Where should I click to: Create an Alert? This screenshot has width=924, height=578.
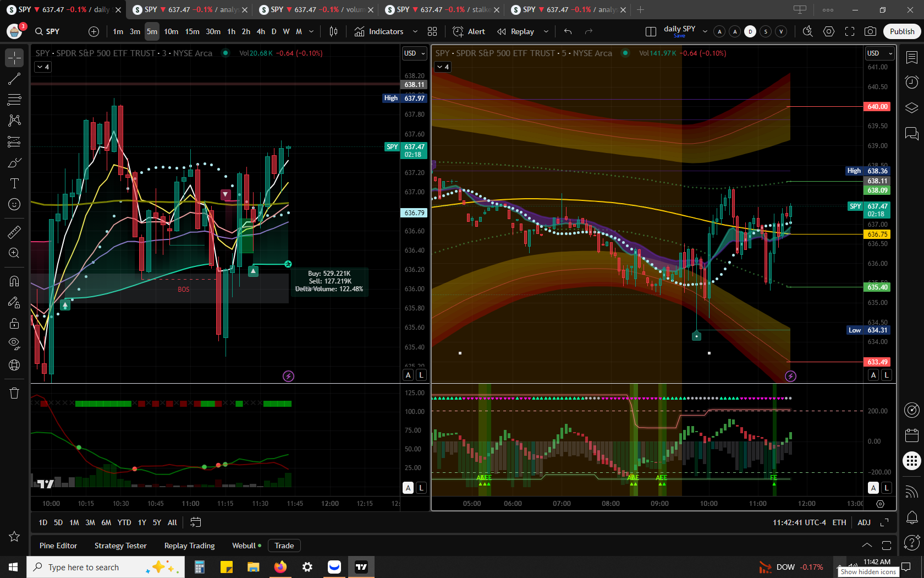click(x=469, y=31)
